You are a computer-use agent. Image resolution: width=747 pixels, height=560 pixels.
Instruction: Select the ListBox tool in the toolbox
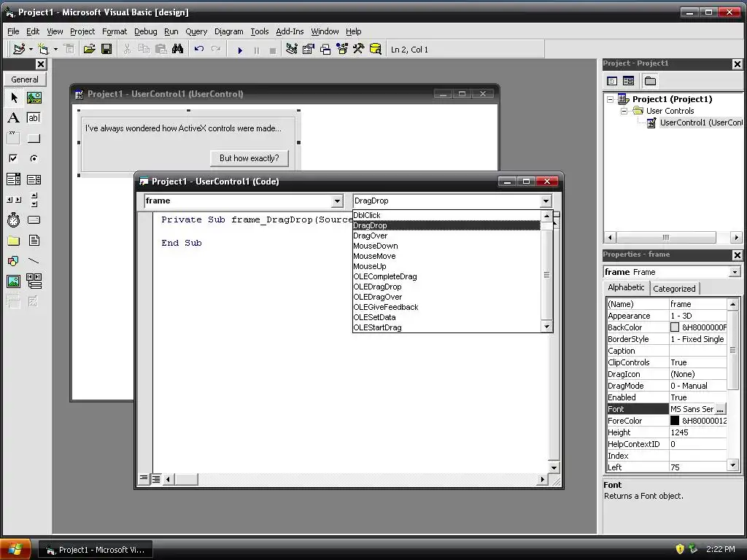tap(34, 179)
